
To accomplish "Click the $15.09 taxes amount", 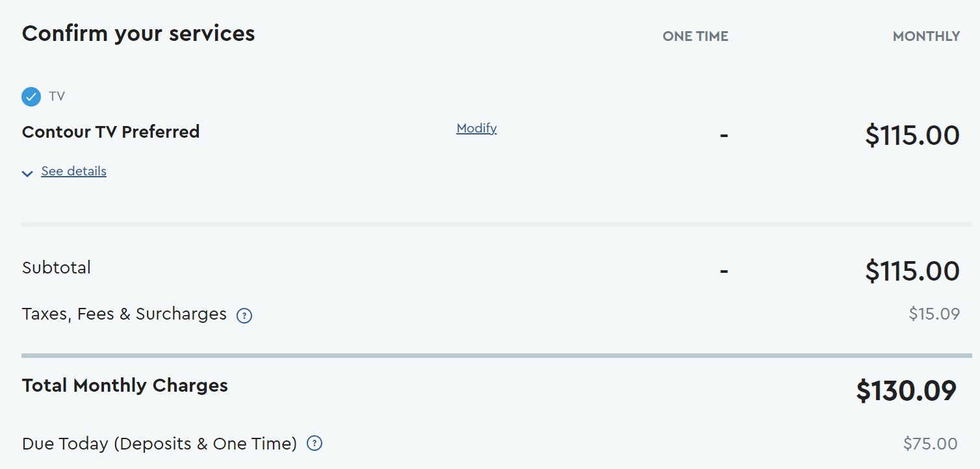I will coord(934,314).
